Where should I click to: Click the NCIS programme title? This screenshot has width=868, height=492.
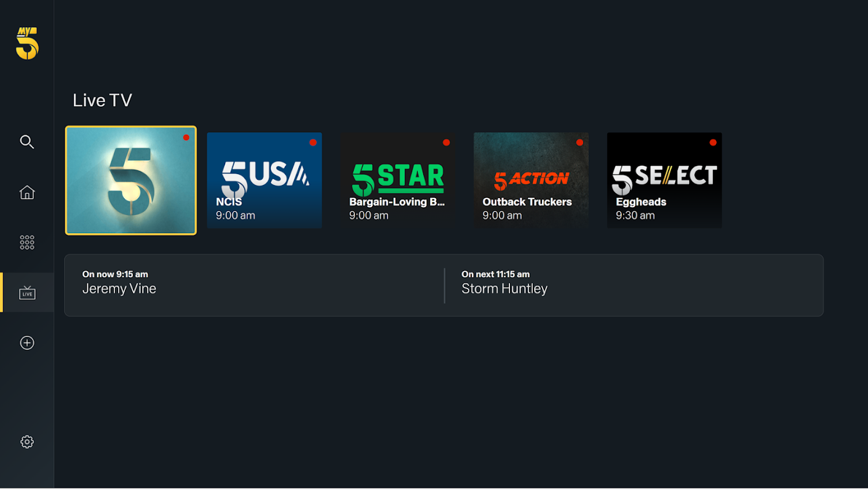(x=229, y=202)
